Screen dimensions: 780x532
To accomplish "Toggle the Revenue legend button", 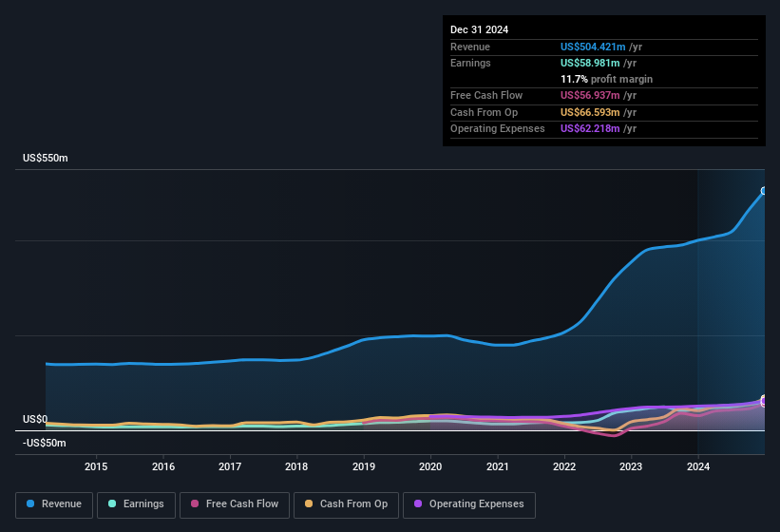I will coord(54,504).
